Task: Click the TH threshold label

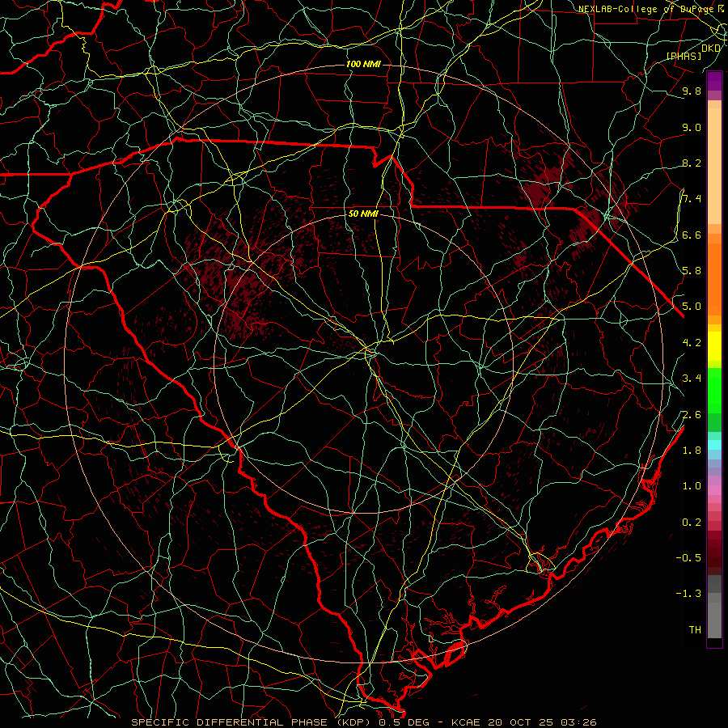Action: (x=695, y=630)
